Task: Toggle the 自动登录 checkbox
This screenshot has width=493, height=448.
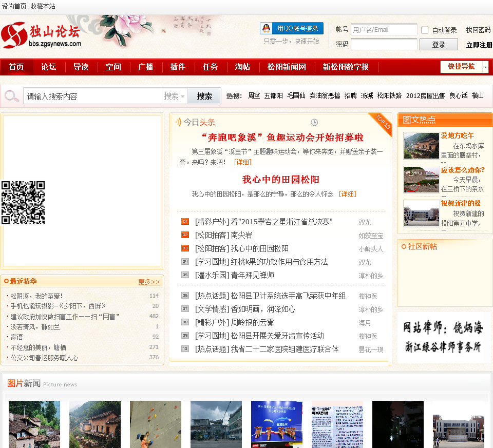Action: pos(425,30)
